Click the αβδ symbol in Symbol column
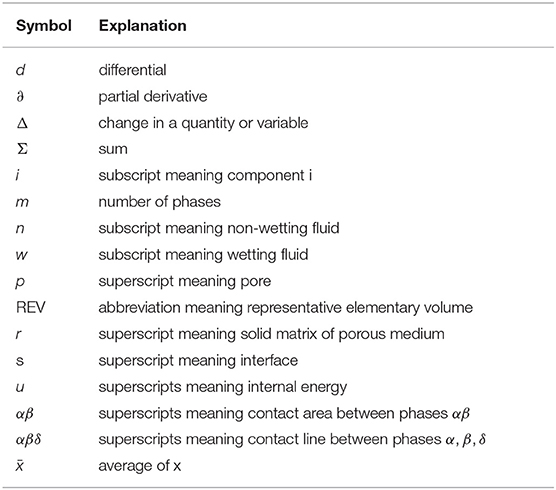This screenshot has width=556, height=490. click(x=29, y=440)
